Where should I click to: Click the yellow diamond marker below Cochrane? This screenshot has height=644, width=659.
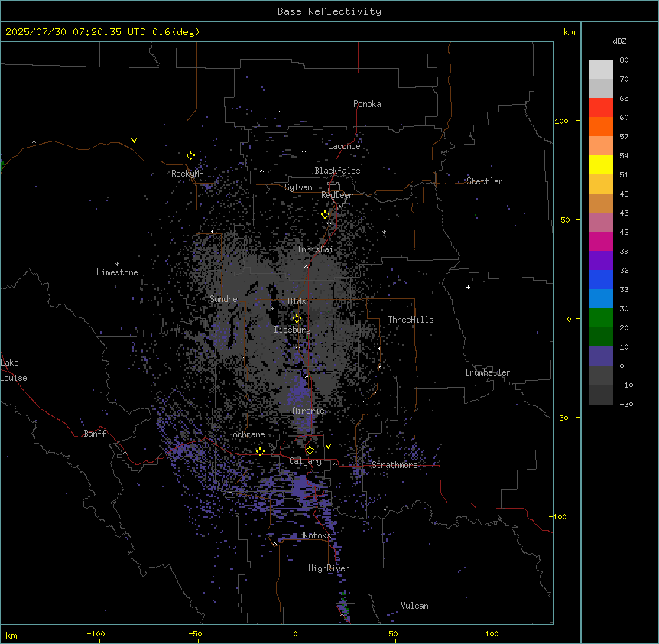pyautogui.click(x=260, y=451)
